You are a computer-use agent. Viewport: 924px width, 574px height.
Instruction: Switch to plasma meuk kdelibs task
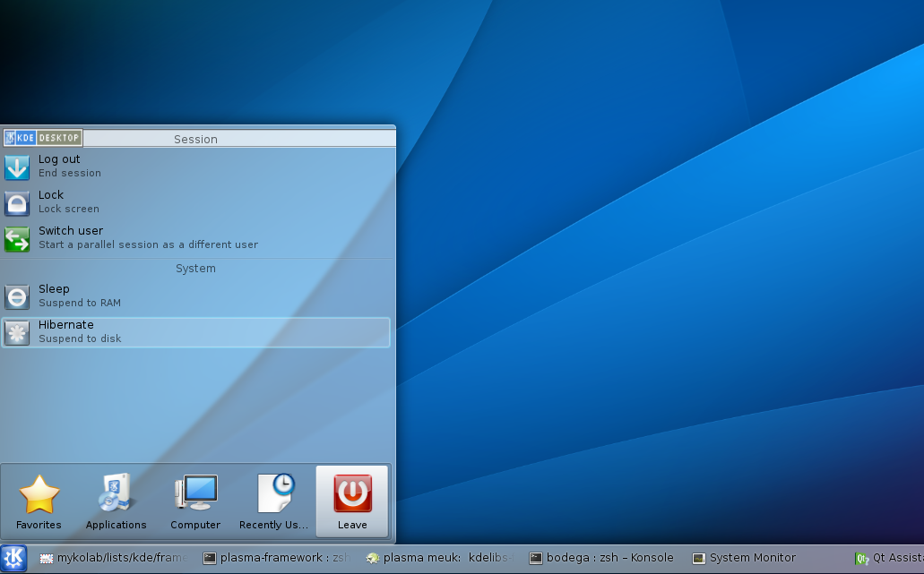(440, 558)
